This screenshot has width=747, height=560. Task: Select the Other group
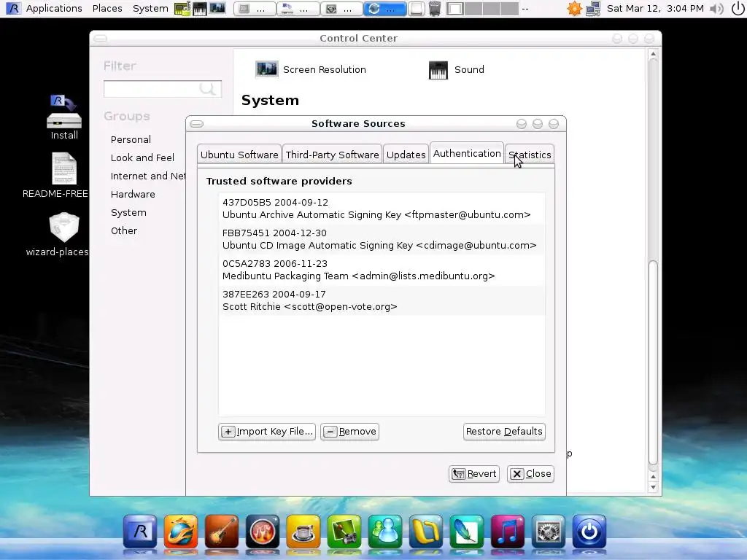point(124,231)
